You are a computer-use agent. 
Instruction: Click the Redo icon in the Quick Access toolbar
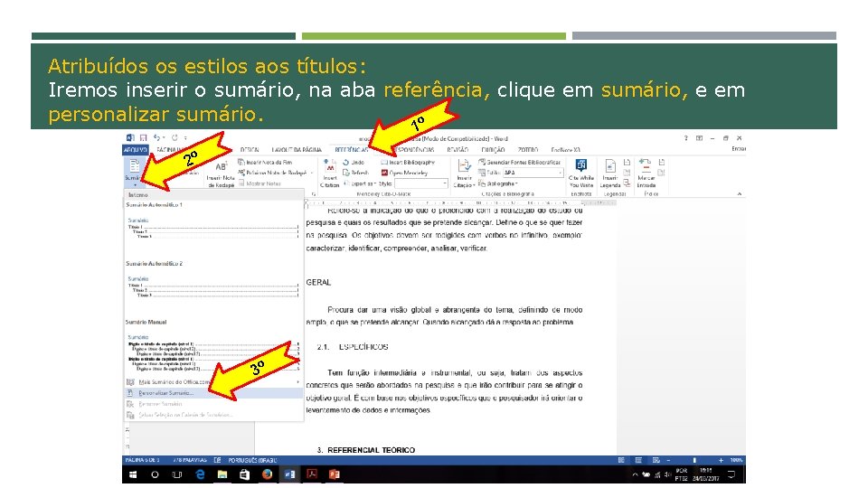click(x=175, y=137)
